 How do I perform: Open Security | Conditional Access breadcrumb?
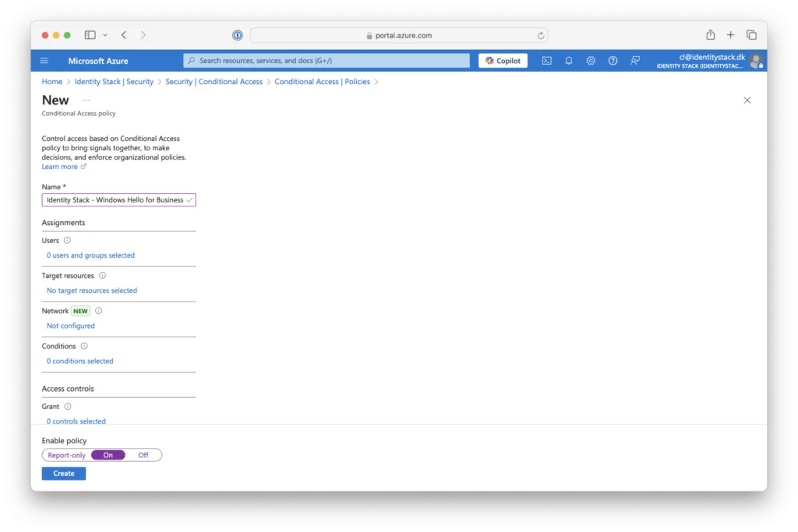pos(214,81)
